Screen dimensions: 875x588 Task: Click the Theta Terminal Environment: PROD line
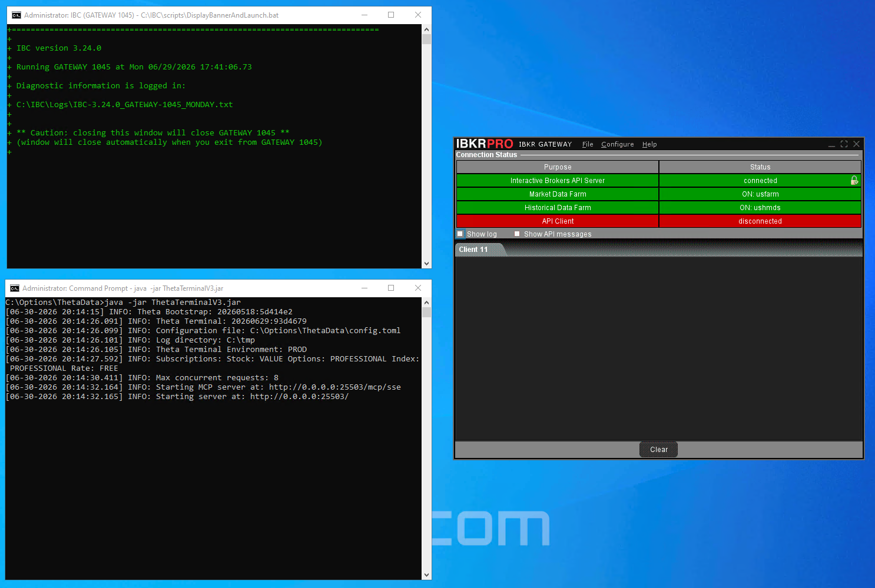[156, 350]
